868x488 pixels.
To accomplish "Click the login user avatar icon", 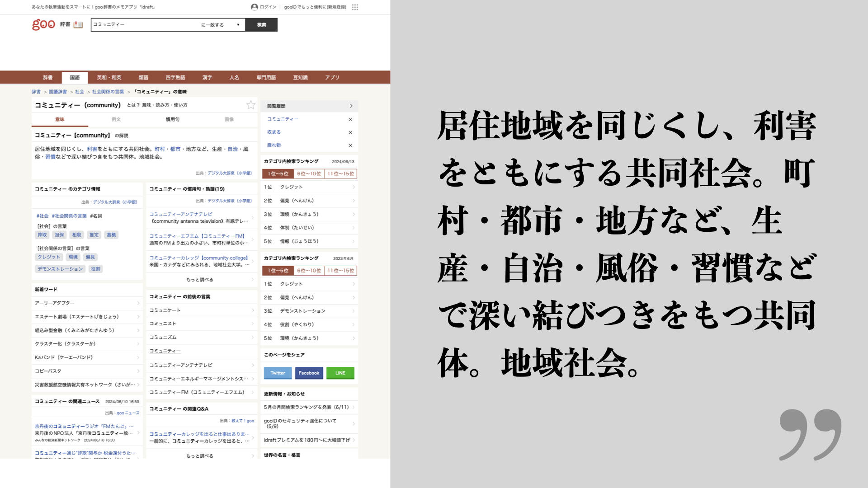I will pyautogui.click(x=254, y=7).
